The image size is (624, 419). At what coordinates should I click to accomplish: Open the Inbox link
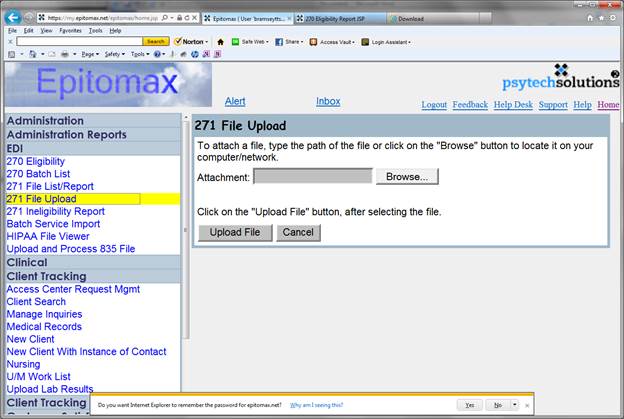pyautogui.click(x=328, y=101)
